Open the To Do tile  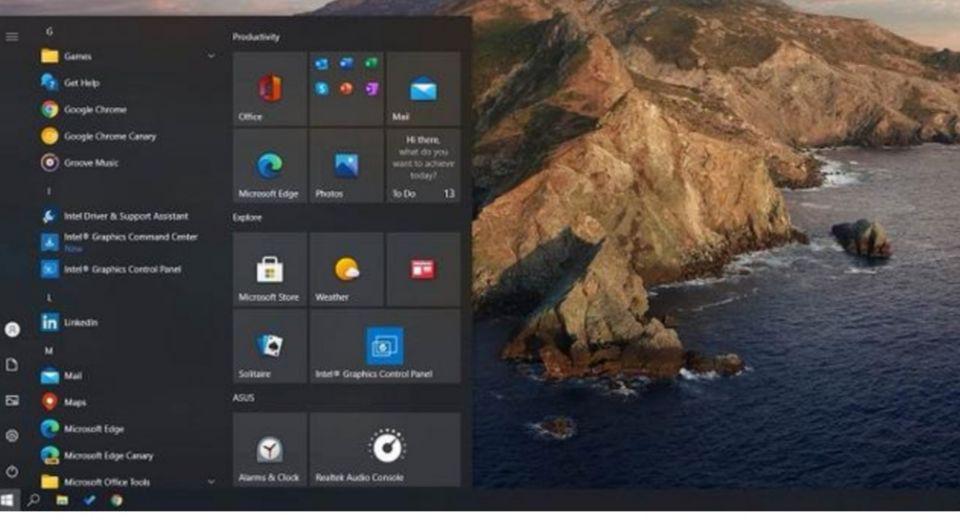423,165
